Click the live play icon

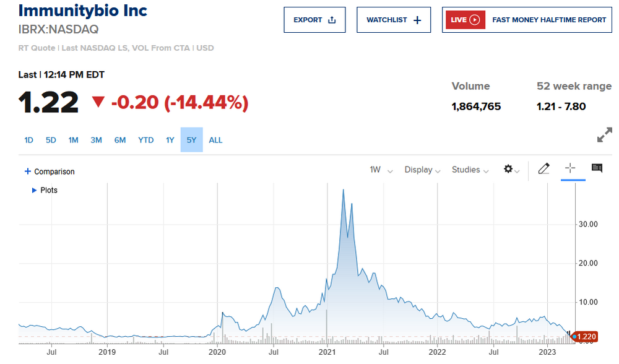[475, 20]
